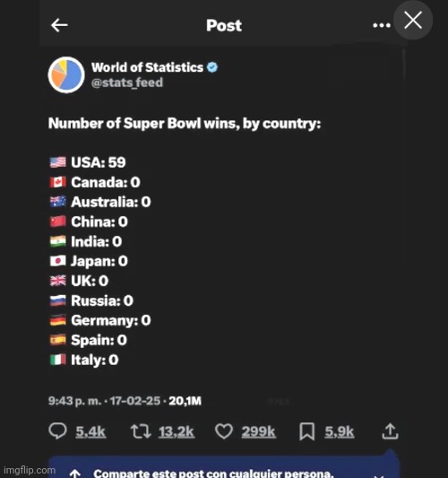448x478 pixels.
Task: View the 5,9k bookmarks count
Action: [340, 431]
